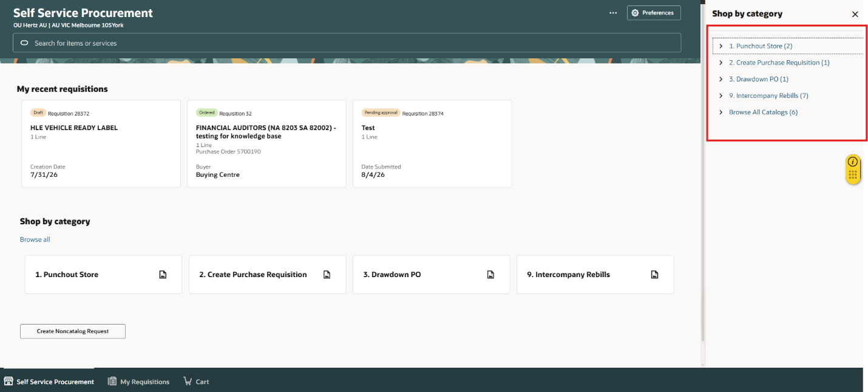Screen dimensions: 868x392
Task: Click the yellow info guide widget
Action: (853, 170)
